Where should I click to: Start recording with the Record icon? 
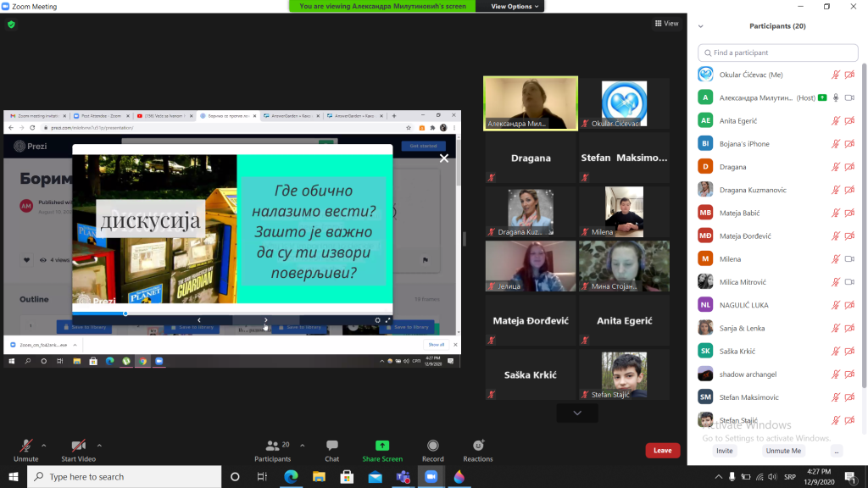[432, 446]
